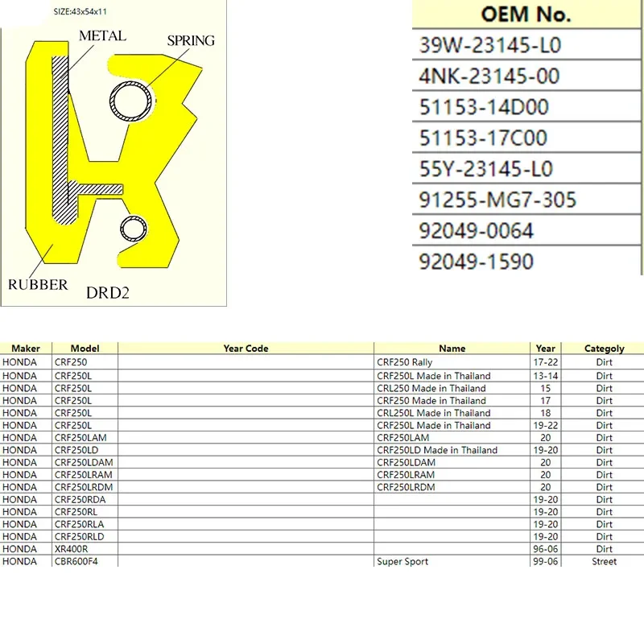Viewport: 644px width, 644px height.
Task: Click the SPRING label in diagram
Action: (x=191, y=41)
